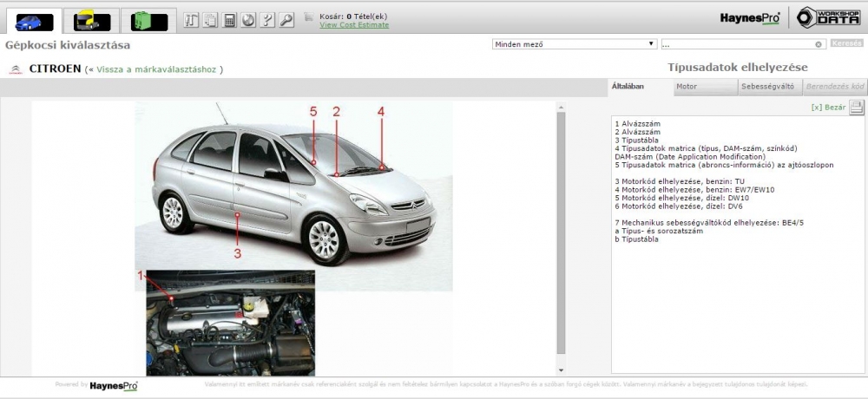Click '6 Motorkód elhelyezése, dízel: DV6'
The height and width of the screenshot is (399, 868).
point(679,206)
